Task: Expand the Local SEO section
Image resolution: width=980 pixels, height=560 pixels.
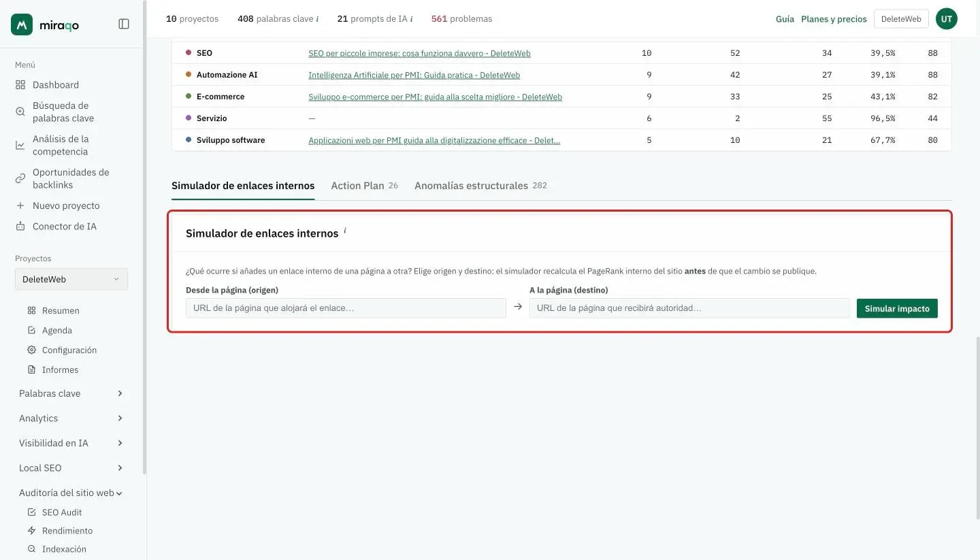Action: point(71,468)
